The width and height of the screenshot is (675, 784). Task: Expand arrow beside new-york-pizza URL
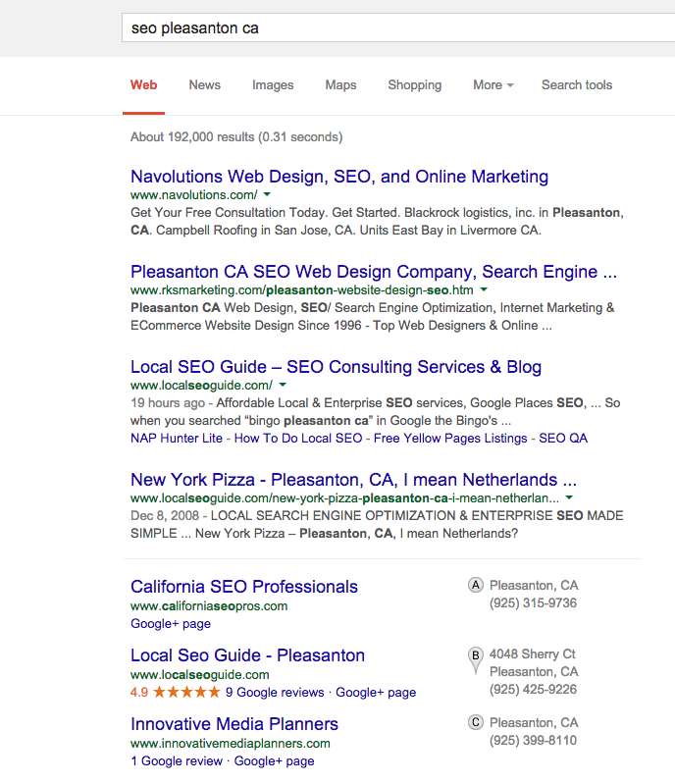click(569, 497)
